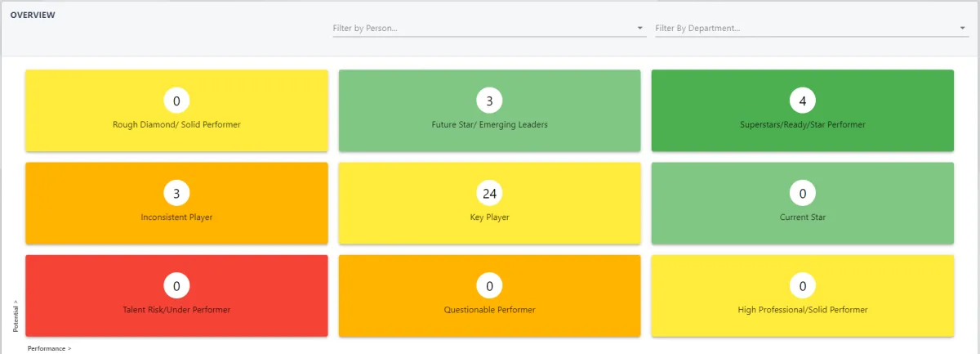Select the Key Player card
Screen dimensions: 980x354
[489, 203]
